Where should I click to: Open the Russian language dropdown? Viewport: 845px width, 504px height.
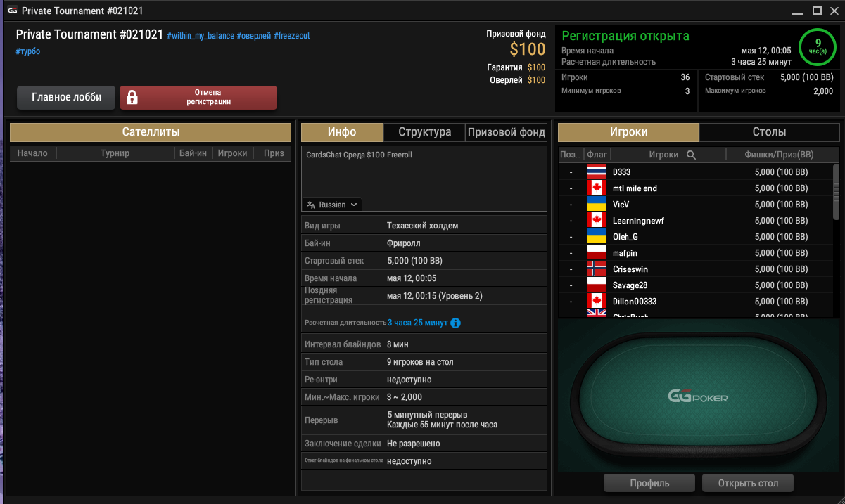click(x=332, y=205)
